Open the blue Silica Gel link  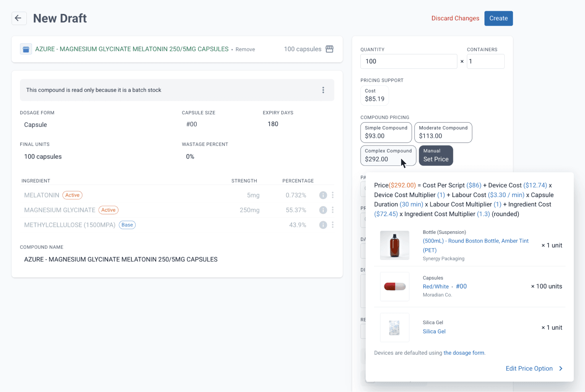click(434, 331)
